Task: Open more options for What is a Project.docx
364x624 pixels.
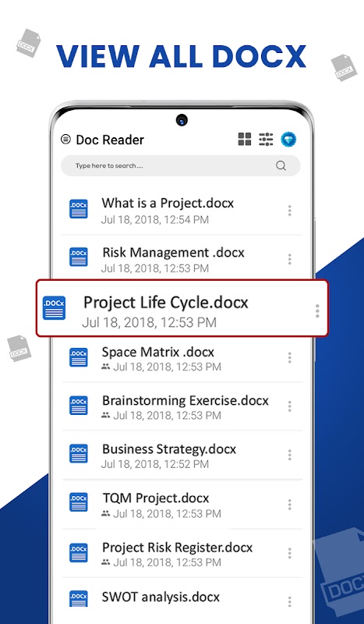Action: click(290, 211)
